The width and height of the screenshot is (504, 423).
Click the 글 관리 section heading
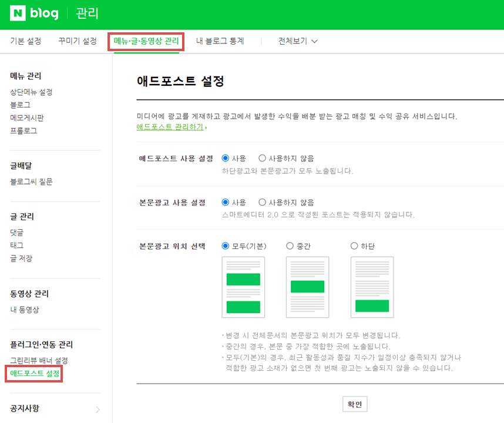(x=22, y=216)
